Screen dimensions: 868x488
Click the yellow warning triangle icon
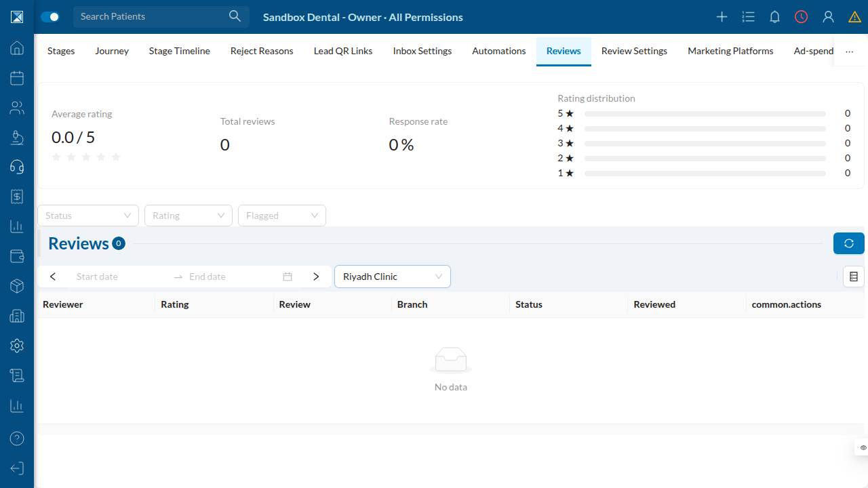pyautogui.click(x=854, y=17)
